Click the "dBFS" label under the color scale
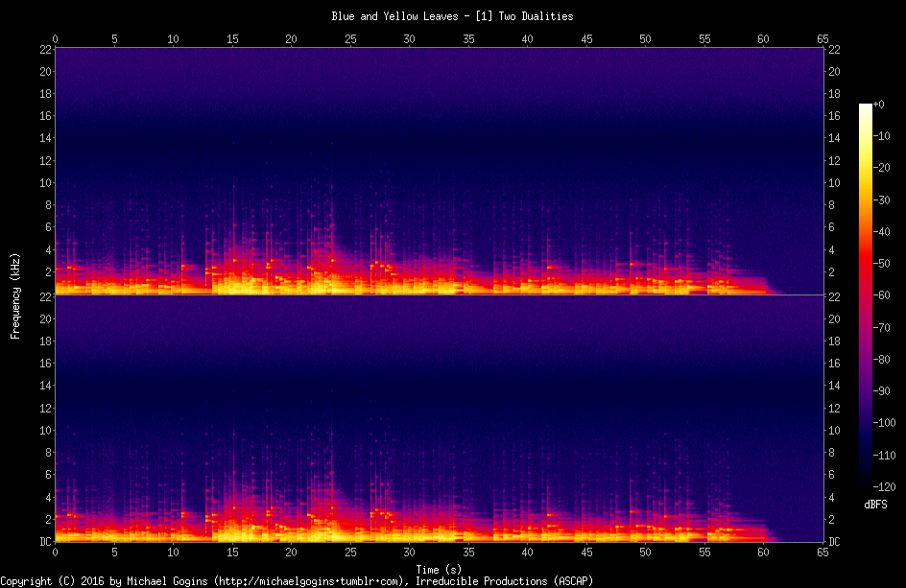 click(875, 505)
